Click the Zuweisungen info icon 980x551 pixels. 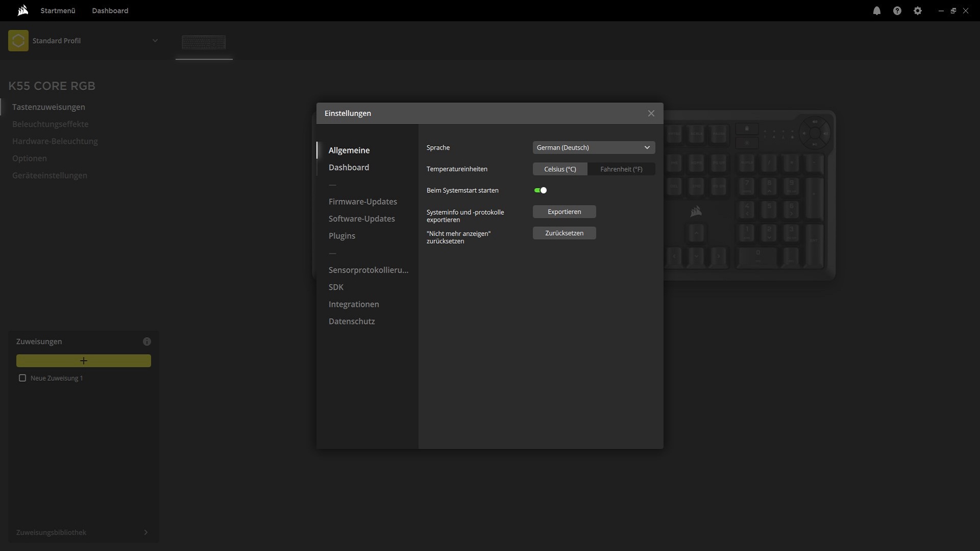147,342
